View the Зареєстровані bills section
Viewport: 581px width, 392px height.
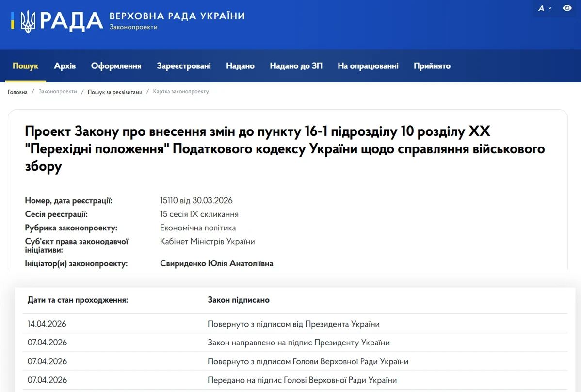point(183,66)
